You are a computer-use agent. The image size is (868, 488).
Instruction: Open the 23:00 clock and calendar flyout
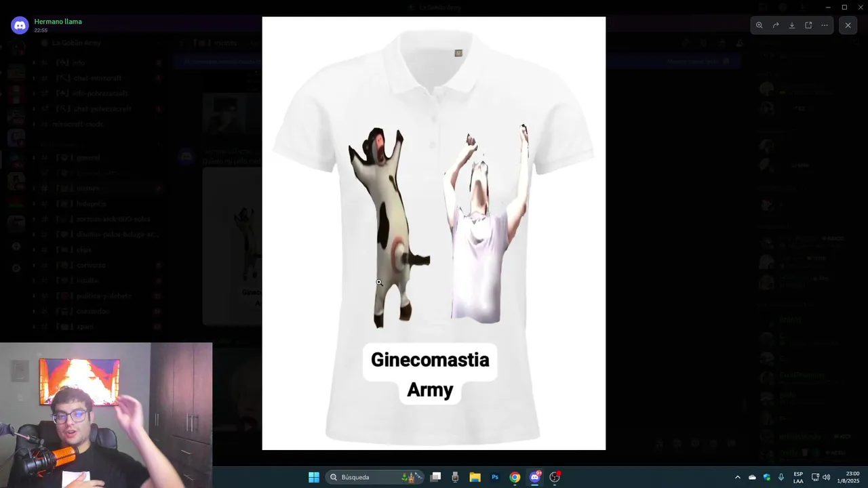pos(848,477)
